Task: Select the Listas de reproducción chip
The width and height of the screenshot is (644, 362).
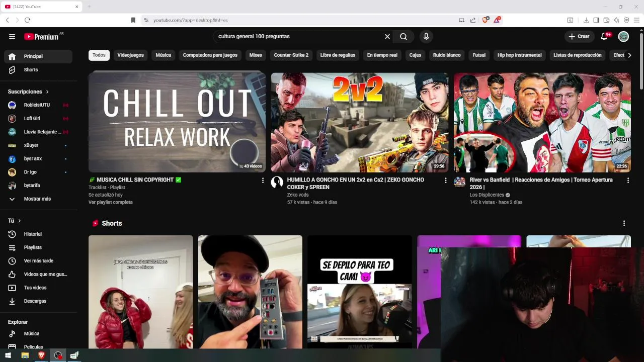Action: 578,55
